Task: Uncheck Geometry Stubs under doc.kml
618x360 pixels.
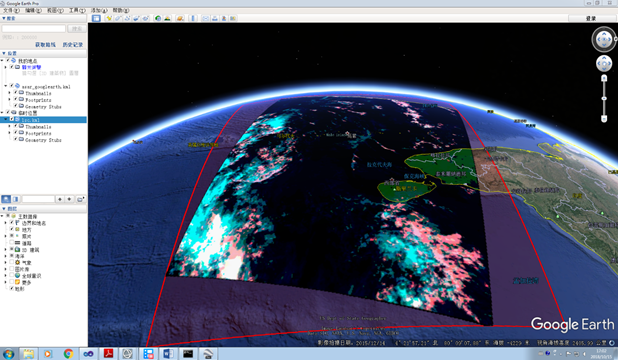Action: coord(16,140)
